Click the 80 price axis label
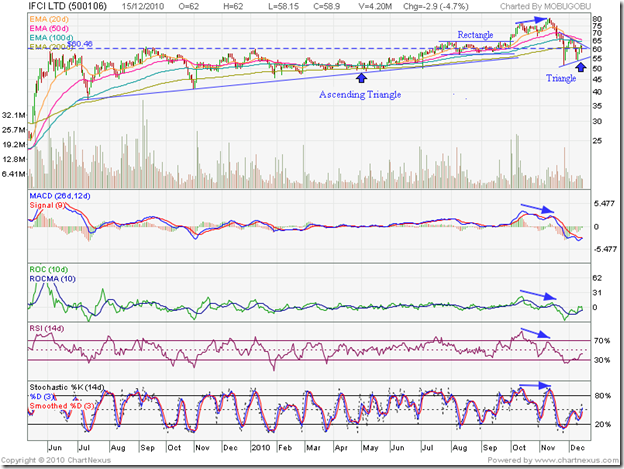Image resolution: width=624 pixels, height=469 pixels. [597, 19]
